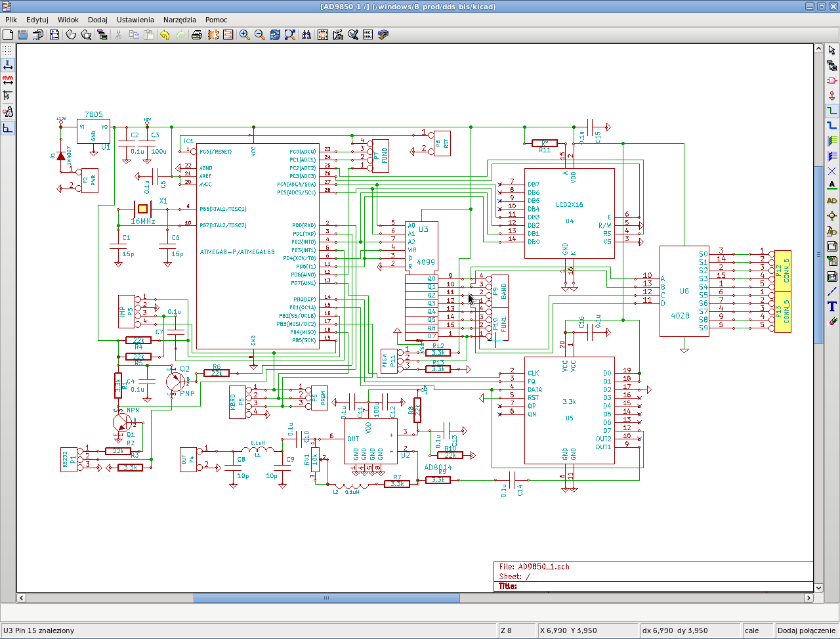The width and height of the screenshot is (840, 639).
Task: Switch units to inches
Action: click(x=7, y=65)
